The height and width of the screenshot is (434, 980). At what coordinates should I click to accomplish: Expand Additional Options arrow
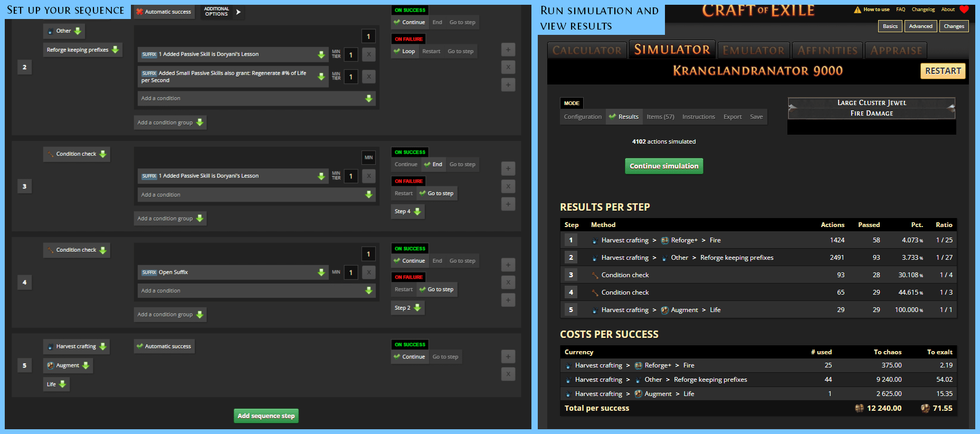pyautogui.click(x=239, y=12)
